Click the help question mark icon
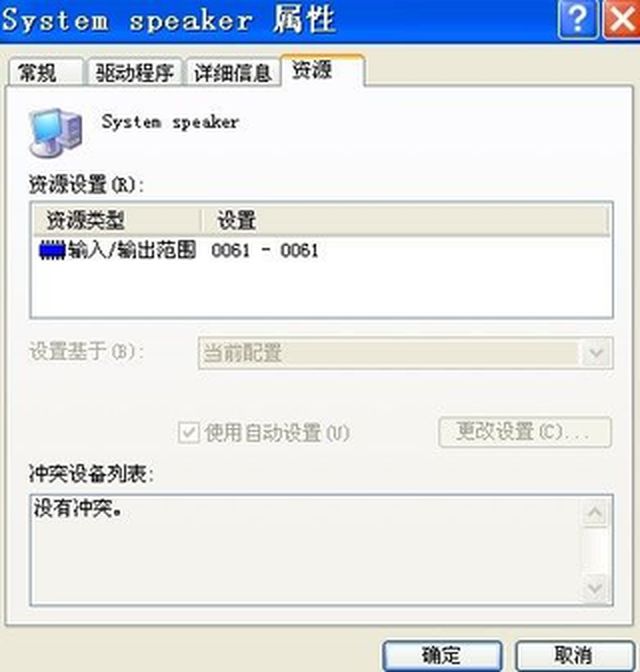640x672 pixels. (x=577, y=19)
